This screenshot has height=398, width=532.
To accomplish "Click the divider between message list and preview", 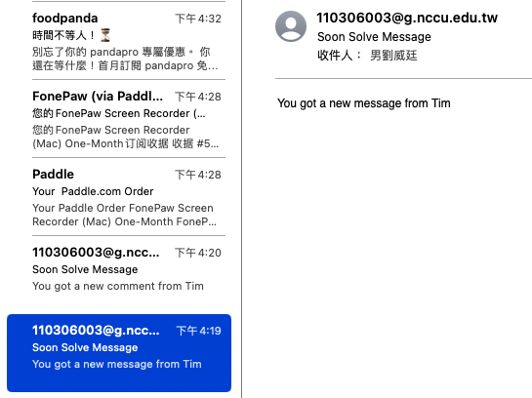I will (241, 199).
